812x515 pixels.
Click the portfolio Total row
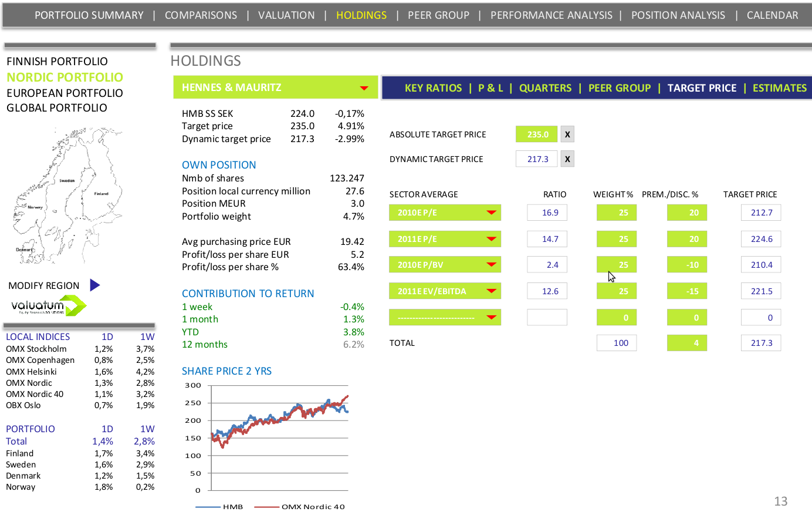[80, 442]
